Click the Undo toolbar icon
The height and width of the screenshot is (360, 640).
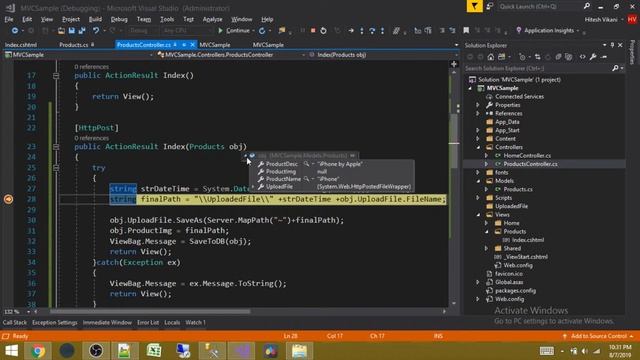click(x=96, y=31)
